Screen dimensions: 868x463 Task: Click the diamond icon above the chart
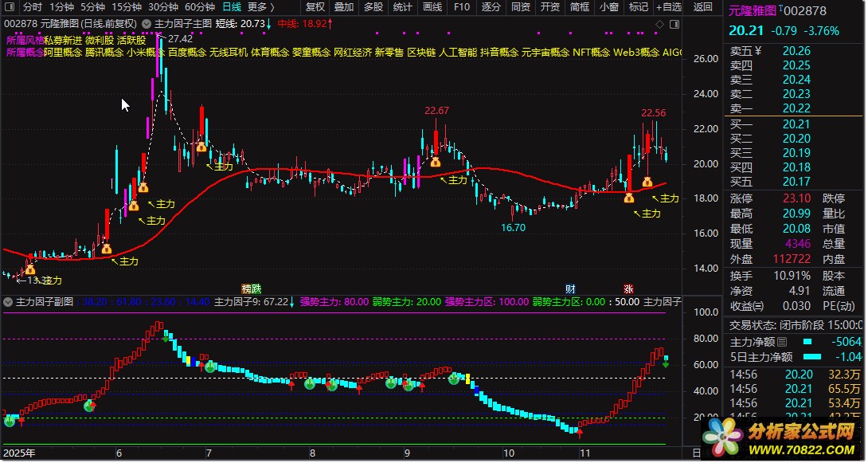[x=659, y=25]
